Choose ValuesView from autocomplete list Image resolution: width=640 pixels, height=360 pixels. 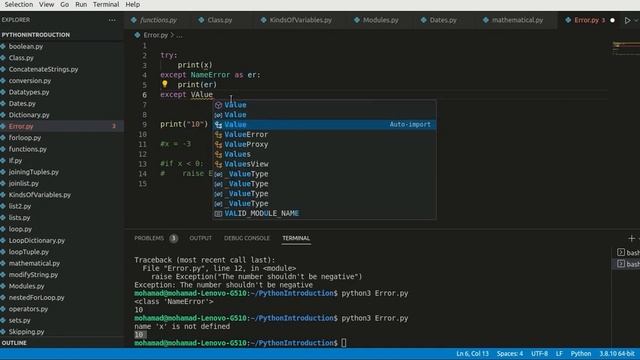point(324,164)
